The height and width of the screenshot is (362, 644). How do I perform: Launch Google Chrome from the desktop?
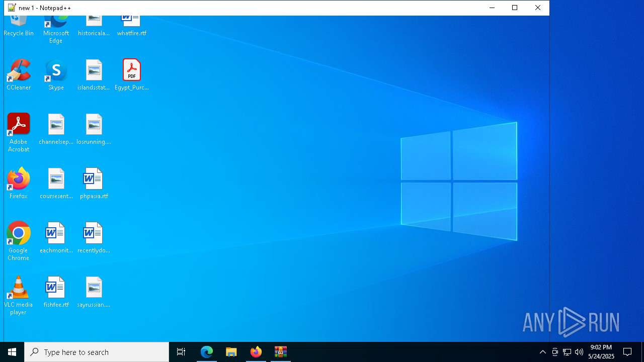pyautogui.click(x=19, y=241)
